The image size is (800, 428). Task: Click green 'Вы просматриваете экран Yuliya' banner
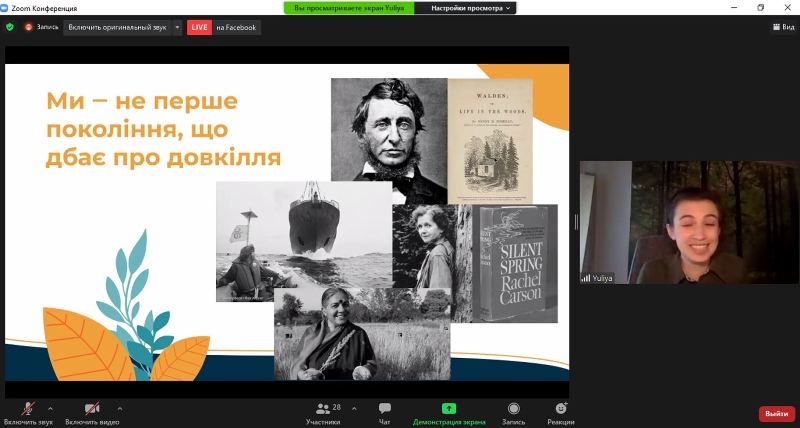pyautogui.click(x=349, y=8)
